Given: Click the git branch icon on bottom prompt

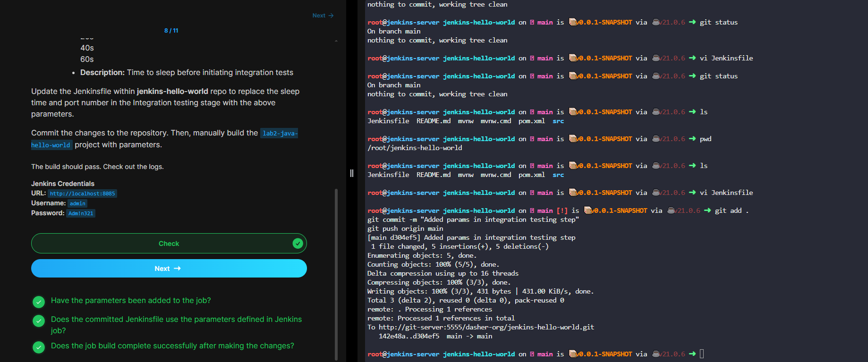Looking at the screenshot, I should (532, 354).
